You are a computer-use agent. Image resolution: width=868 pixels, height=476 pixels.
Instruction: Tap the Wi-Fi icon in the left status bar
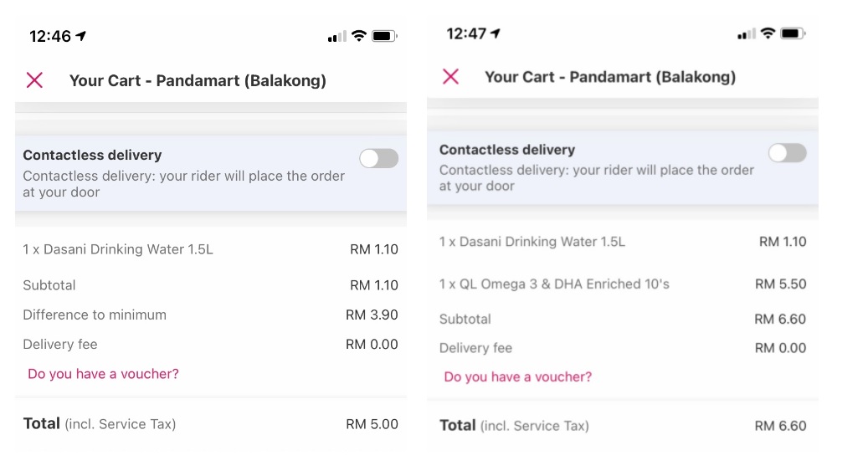pyautogui.click(x=359, y=36)
